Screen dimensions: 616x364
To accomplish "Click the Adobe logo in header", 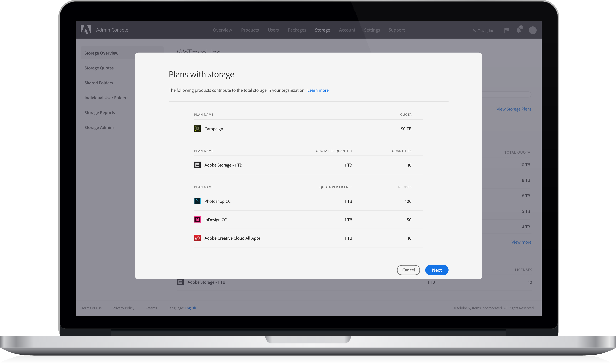I will (x=86, y=30).
